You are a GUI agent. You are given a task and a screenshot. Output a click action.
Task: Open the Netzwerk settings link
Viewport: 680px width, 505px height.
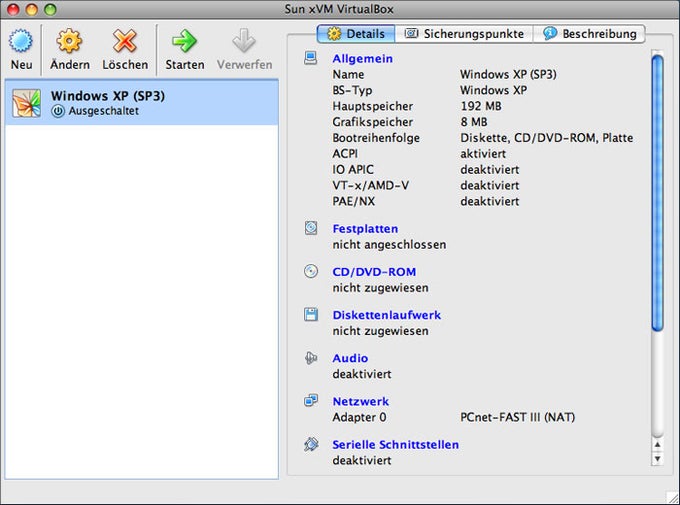coord(361,401)
